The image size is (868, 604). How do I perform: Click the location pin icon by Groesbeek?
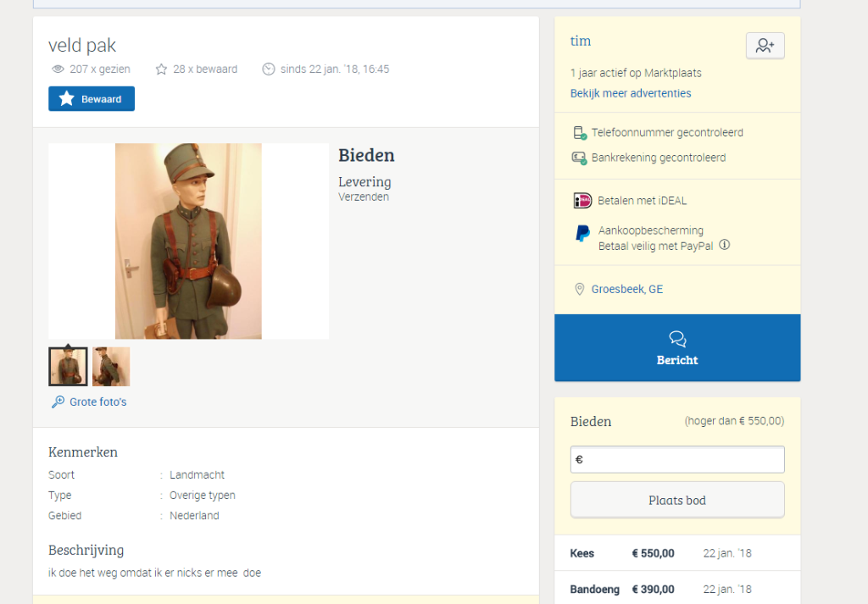(579, 289)
